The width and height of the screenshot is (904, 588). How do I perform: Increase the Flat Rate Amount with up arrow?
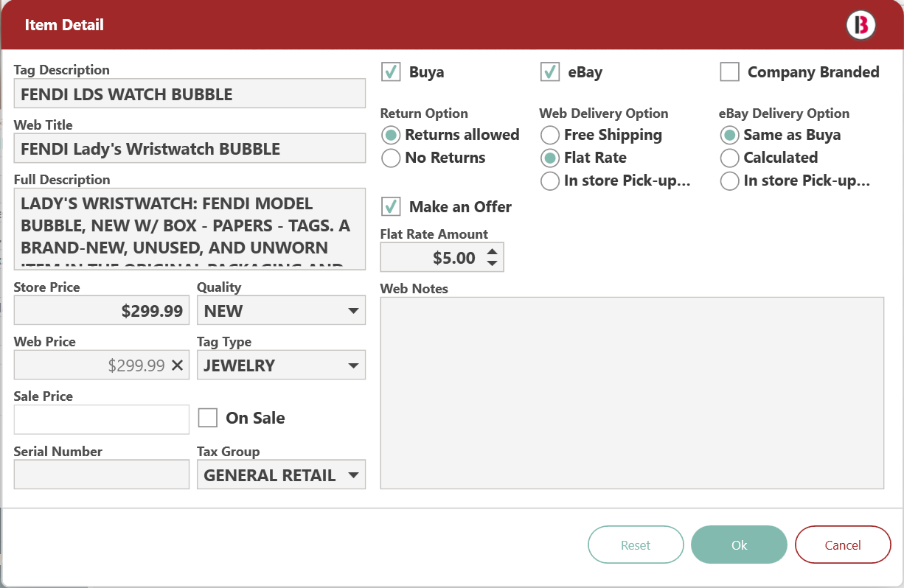point(492,252)
